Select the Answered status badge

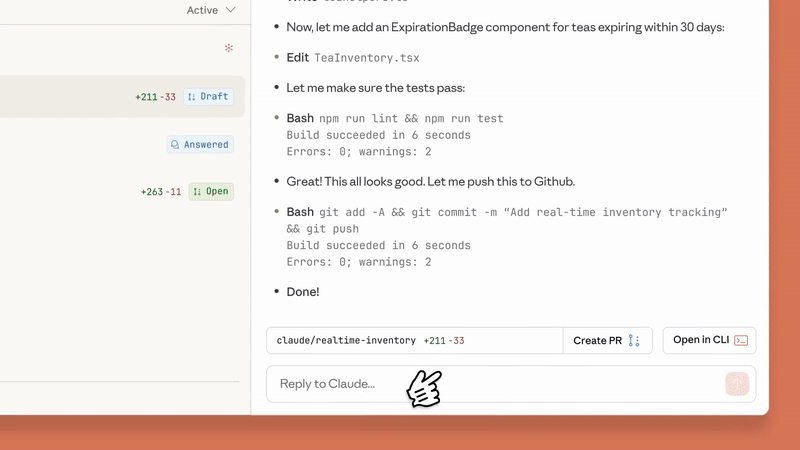point(200,144)
